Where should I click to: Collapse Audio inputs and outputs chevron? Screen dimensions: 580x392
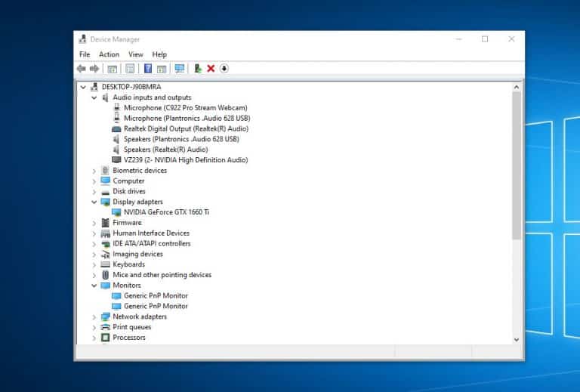tap(94, 97)
